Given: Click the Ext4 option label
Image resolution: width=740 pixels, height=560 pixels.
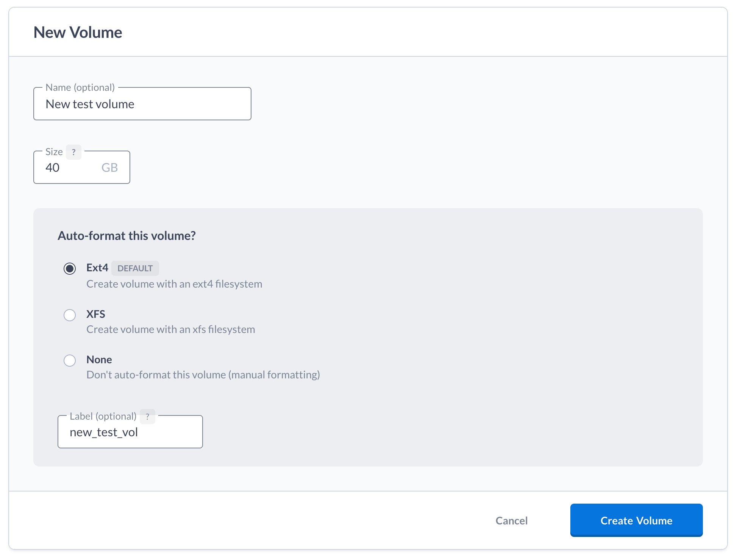Looking at the screenshot, I should (x=97, y=268).
